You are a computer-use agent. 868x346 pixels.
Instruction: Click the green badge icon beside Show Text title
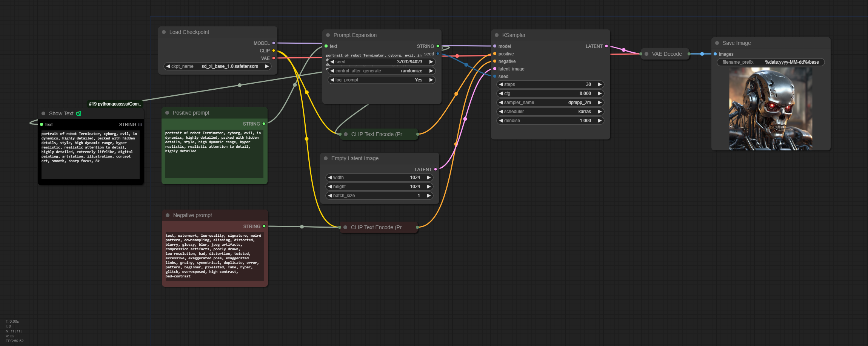(x=78, y=113)
